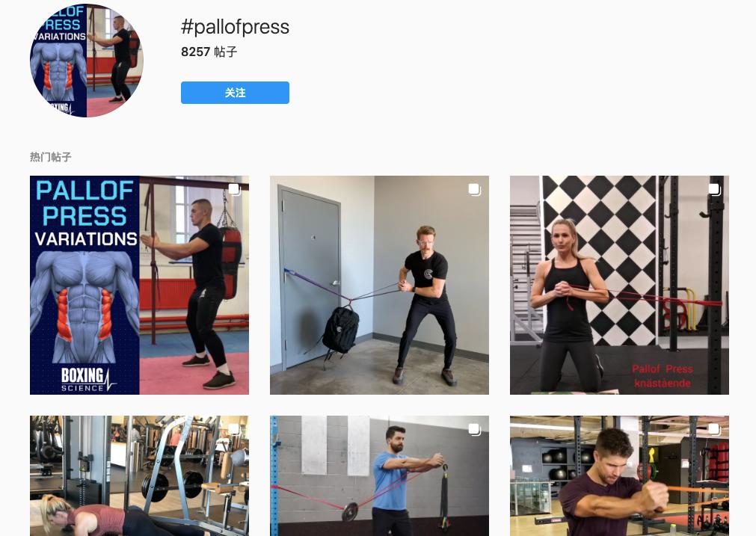The height and width of the screenshot is (536, 756).
Task: Click the carousel icon on blue-shirt man post
Action: [x=474, y=430]
